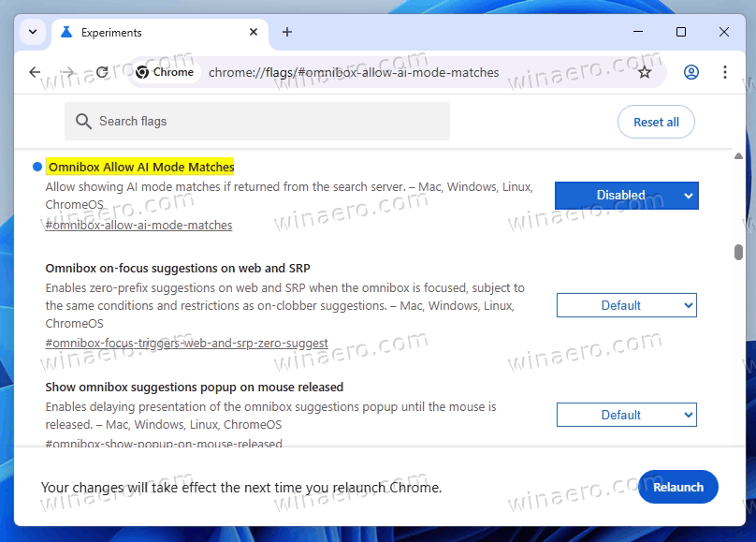Image resolution: width=756 pixels, height=542 pixels.
Task: Click the forward navigation arrow
Action: click(68, 72)
